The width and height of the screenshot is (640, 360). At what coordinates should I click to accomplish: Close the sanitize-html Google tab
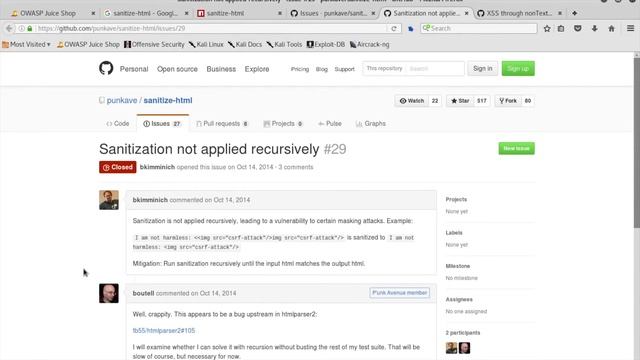[187, 13]
